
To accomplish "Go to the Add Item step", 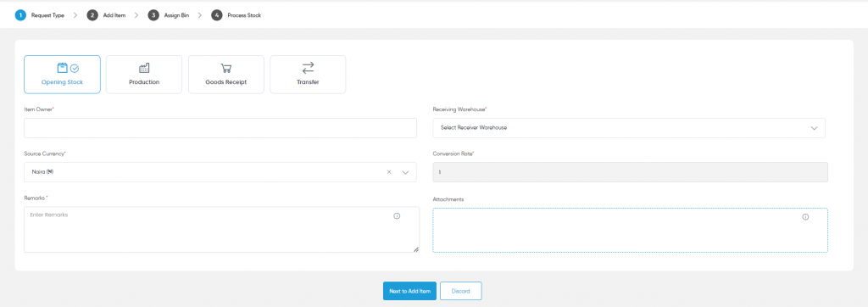I will coord(106,15).
